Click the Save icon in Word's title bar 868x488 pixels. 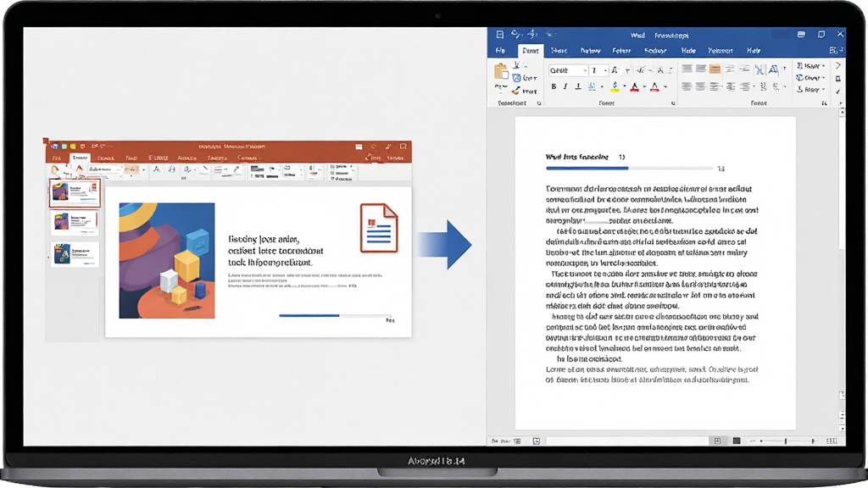[500, 34]
